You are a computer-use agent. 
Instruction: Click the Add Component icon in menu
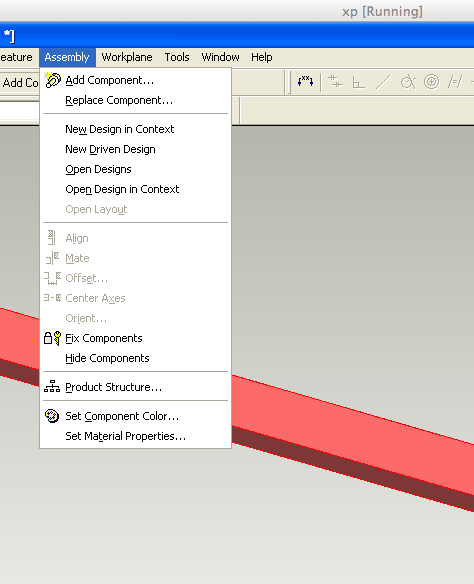[x=52, y=80]
